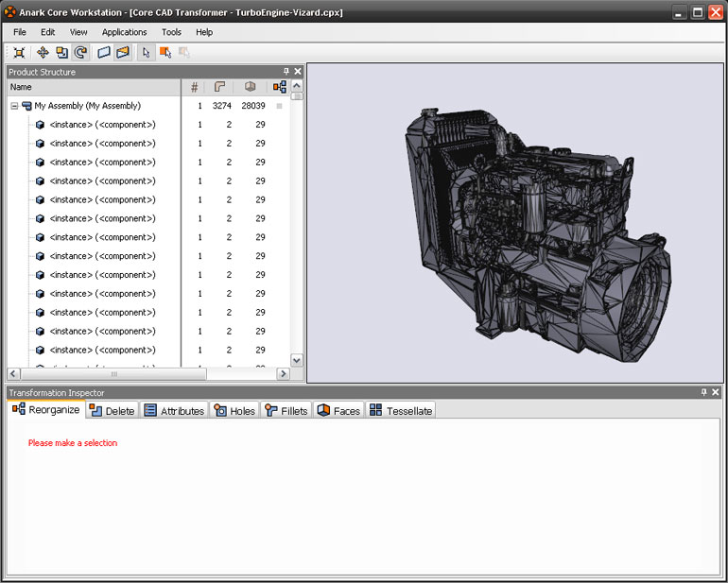Click the grey body cube column header

click(250, 86)
